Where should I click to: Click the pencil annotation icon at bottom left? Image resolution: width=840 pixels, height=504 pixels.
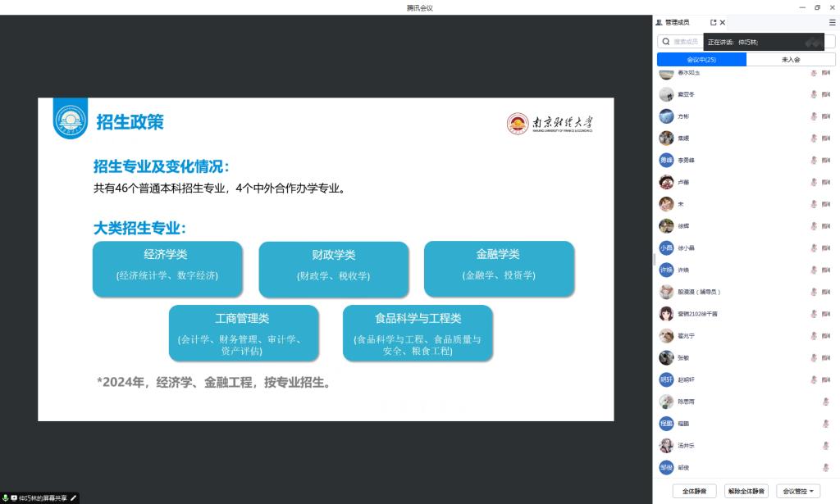click(74, 497)
